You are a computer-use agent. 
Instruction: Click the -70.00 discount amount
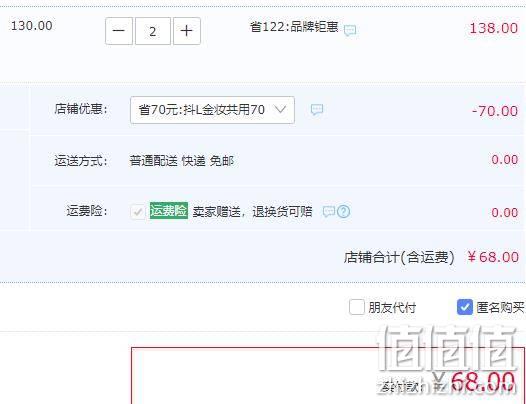tap(495, 111)
